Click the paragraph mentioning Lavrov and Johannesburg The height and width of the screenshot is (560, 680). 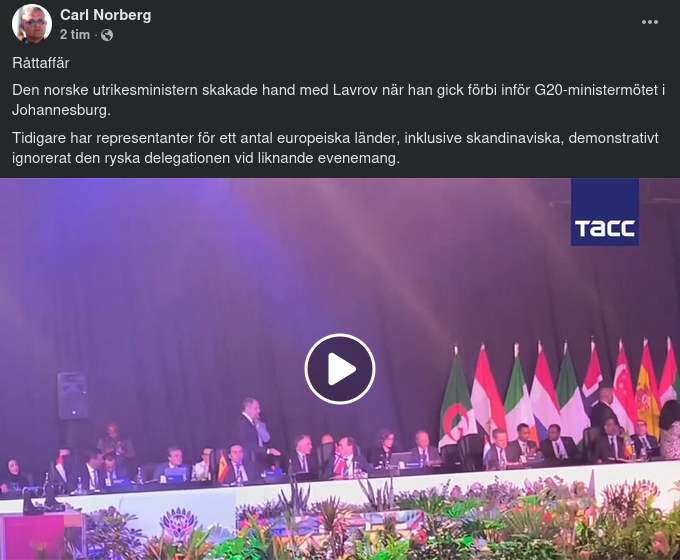[x=338, y=100]
